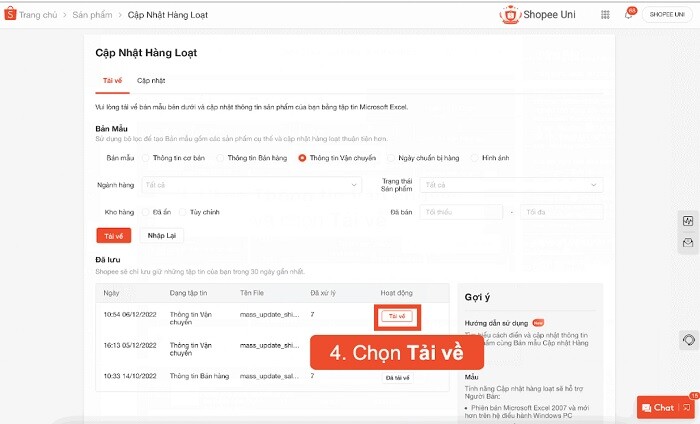The height and width of the screenshot is (424, 700).
Task: Click the Tối thiểu sold field
Action: pyautogui.click(x=461, y=212)
